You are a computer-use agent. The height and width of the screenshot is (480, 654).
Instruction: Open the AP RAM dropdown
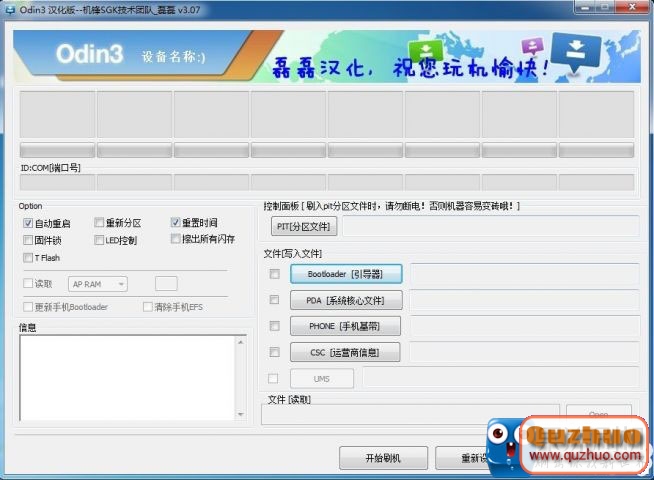pos(98,284)
